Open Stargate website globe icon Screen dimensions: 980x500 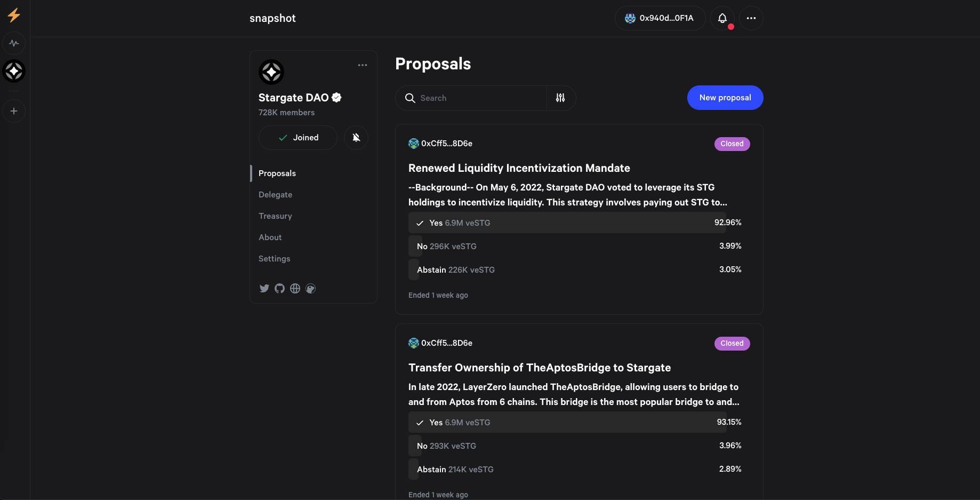click(x=295, y=288)
